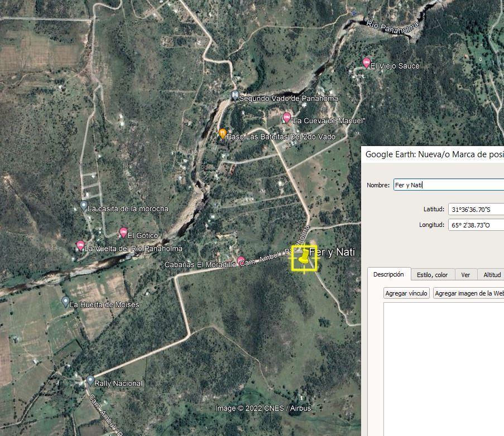Click the La Huerta de Moises label text
The height and width of the screenshot is (436, 504).
(104, 304)
